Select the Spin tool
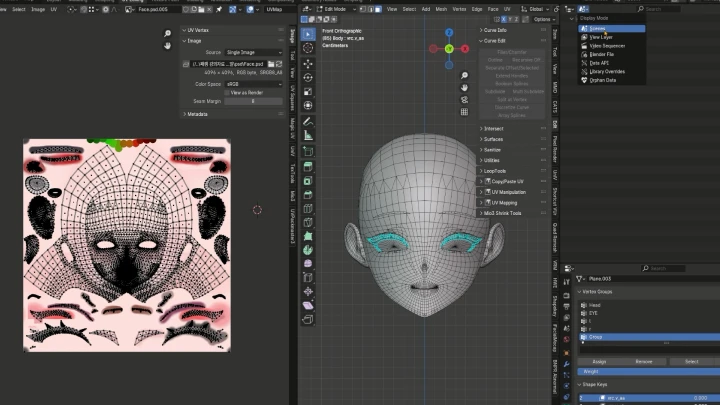The height and width of the screenshot is (405, 720). [308, 250]
